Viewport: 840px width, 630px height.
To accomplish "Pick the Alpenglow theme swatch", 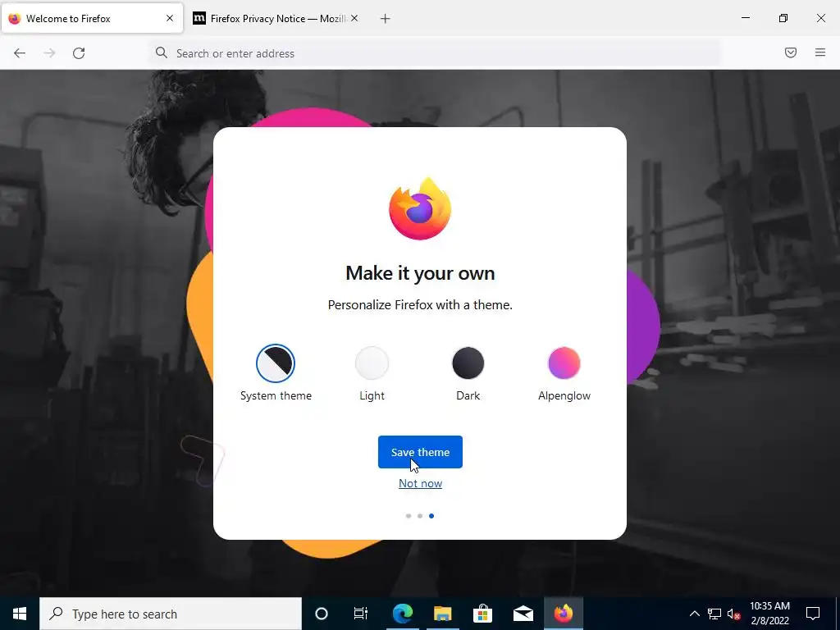I will pyautogui.click(x=564, y=363).
